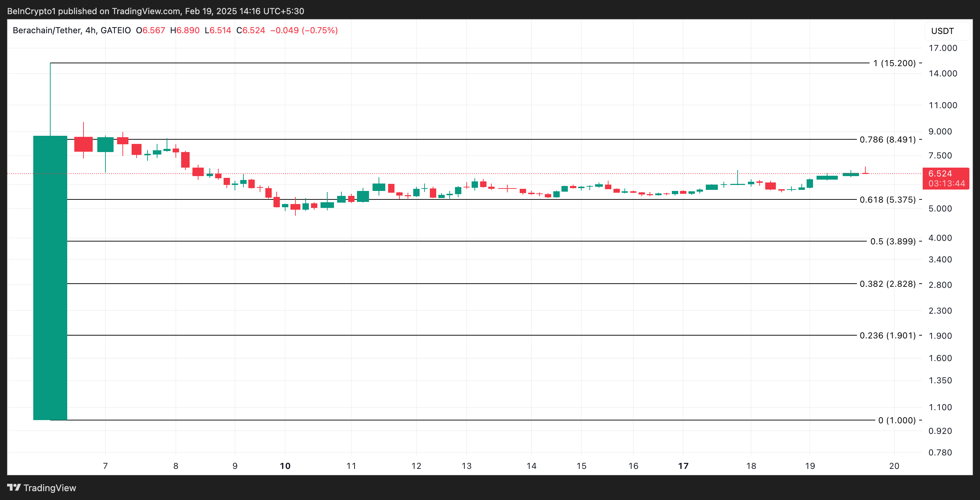Click date marker 10 on time axis
The image size is (980, 500).
click(285, 466)
